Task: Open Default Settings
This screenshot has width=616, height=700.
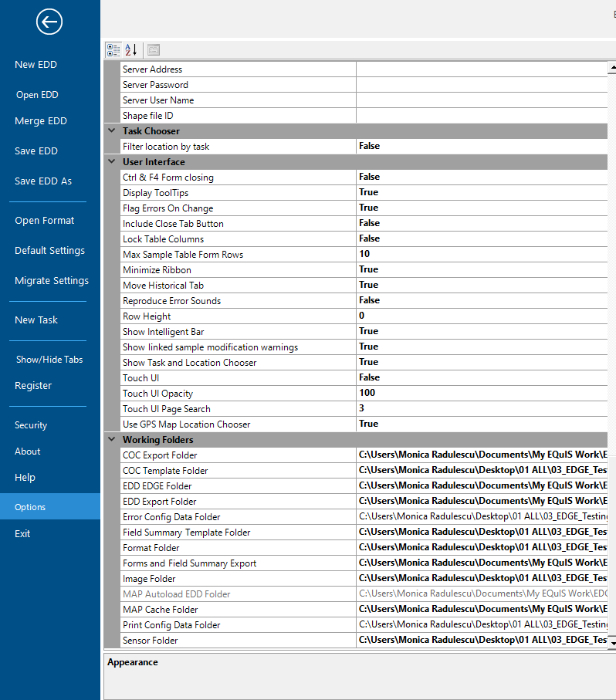Action: click(49, 251)
